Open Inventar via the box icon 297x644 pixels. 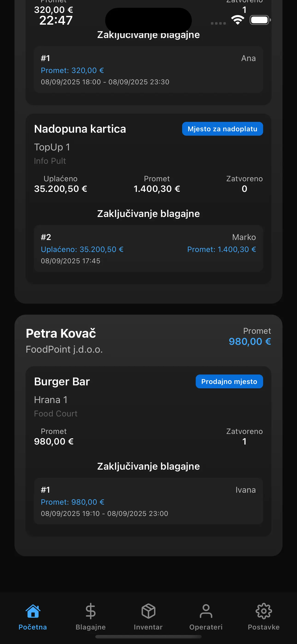tap(148, 611)
